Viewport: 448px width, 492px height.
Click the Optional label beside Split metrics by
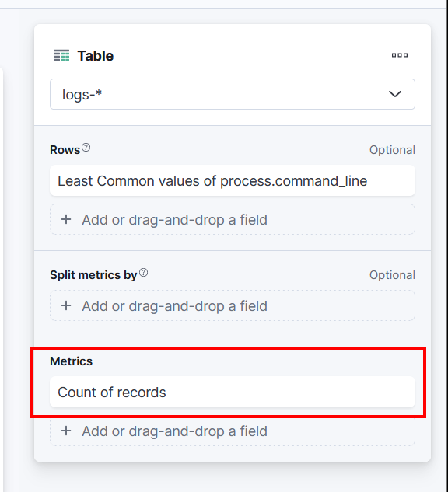(x=392, y=275)
